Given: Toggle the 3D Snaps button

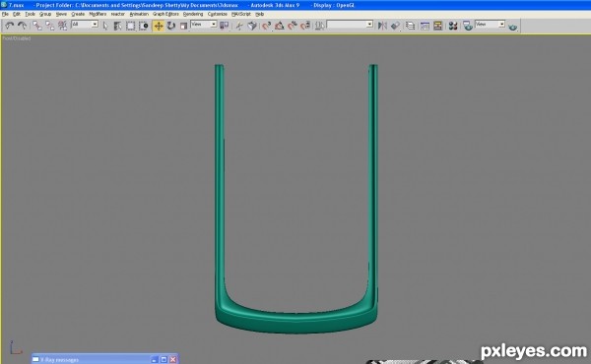Looking at the screenshot, I should pos(266,26).
